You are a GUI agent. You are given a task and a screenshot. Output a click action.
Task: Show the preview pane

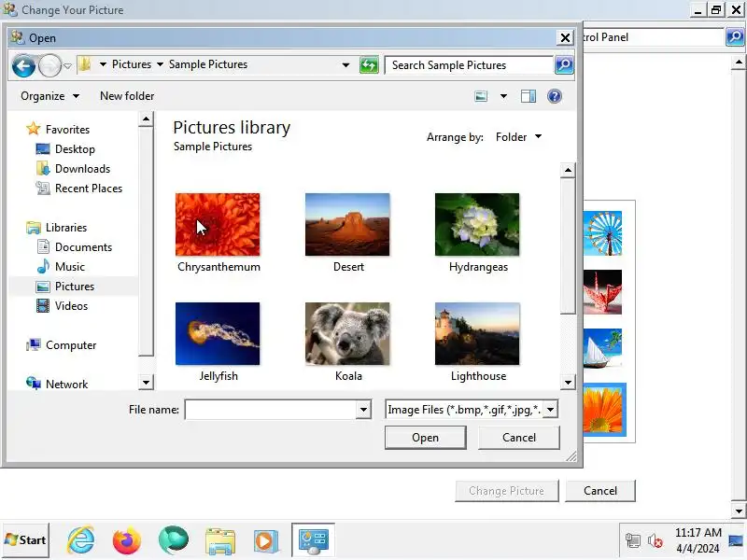(x=529, y=96)
